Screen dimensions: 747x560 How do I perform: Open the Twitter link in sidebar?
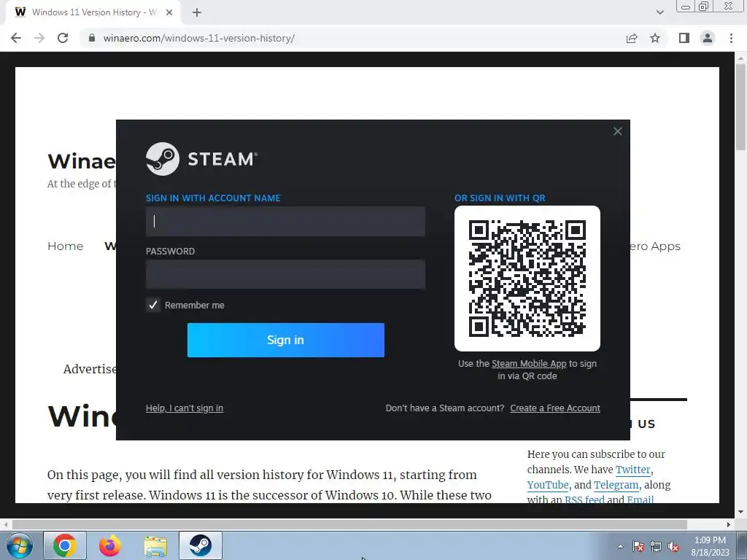click(x=632, y=470)
